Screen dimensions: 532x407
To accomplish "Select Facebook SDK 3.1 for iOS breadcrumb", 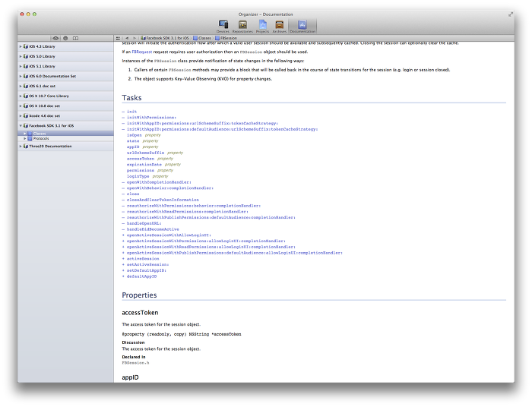I will click(165, 38).
